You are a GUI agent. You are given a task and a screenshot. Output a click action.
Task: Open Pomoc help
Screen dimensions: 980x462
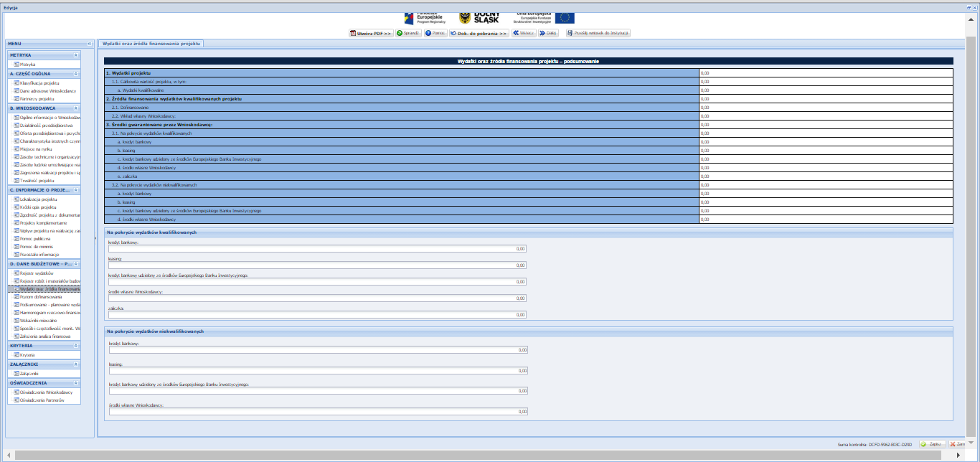point(435,33)
